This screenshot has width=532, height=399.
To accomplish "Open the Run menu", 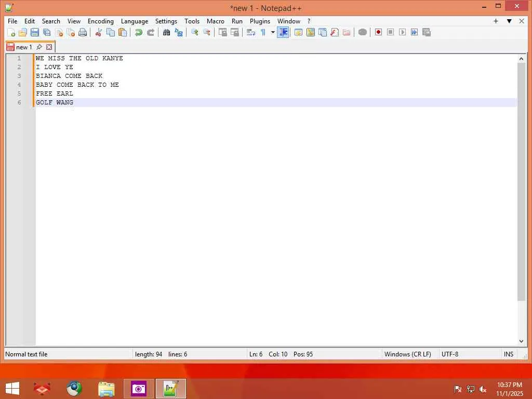I will (x=237, y=21).
